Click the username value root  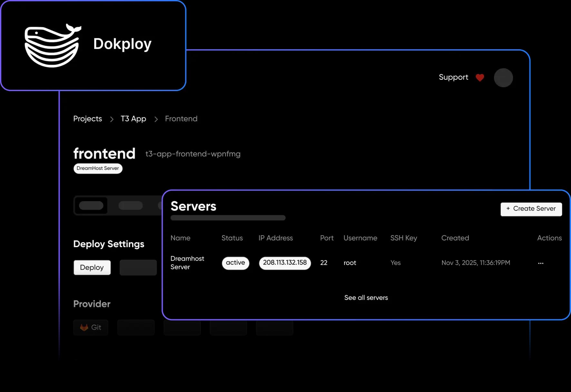point(350,263)
